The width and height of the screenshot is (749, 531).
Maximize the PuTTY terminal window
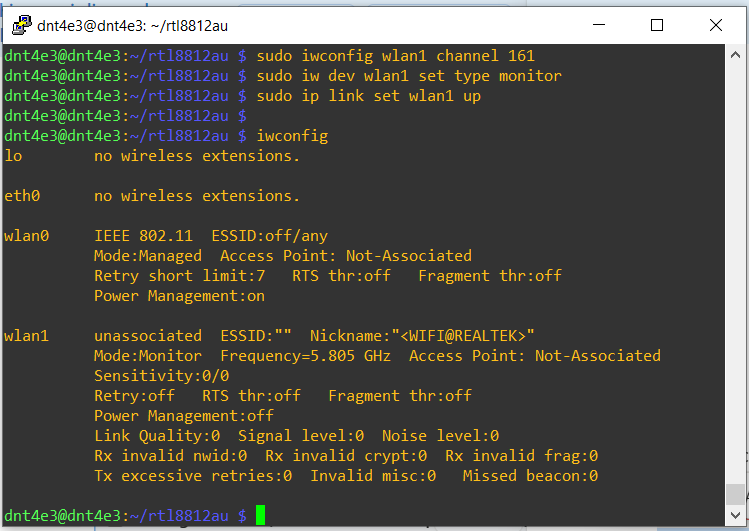(x=657, y=25)
